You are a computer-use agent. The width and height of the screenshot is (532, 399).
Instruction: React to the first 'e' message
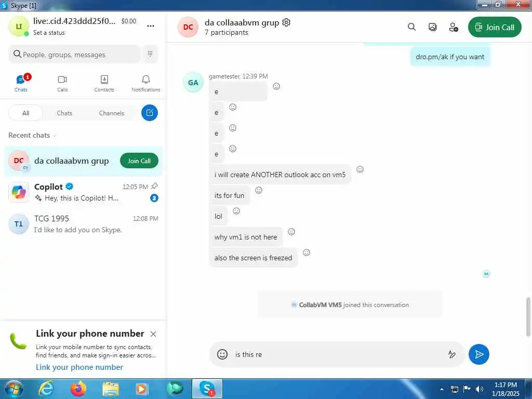276,86
